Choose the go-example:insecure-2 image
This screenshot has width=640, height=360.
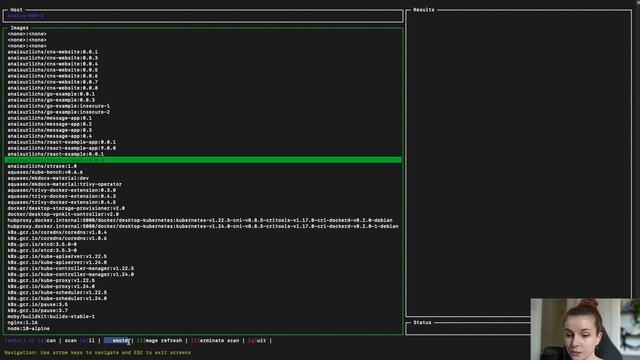pos(59,112)
